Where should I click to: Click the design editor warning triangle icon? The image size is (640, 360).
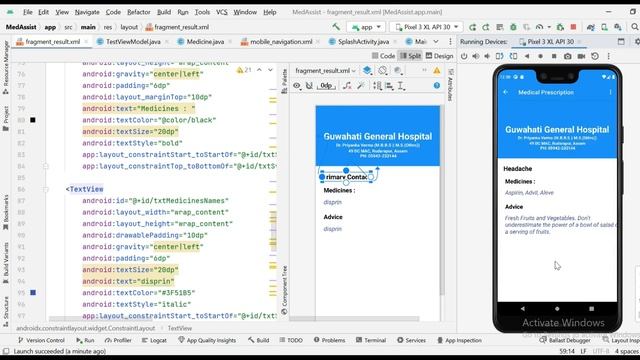click(x=437, y=71)
